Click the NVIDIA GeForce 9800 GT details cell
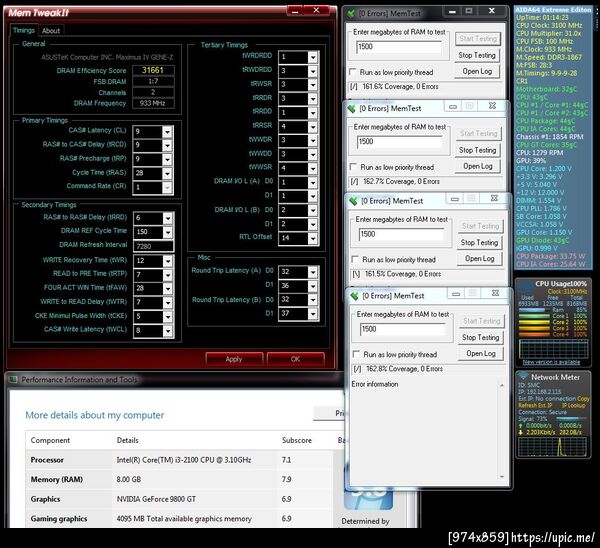600x548 pixels. coord(156,499)
